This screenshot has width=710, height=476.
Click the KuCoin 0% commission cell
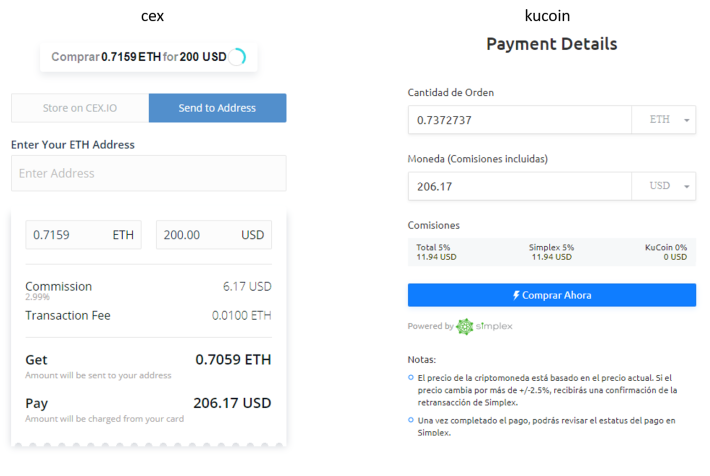[666, 252]
